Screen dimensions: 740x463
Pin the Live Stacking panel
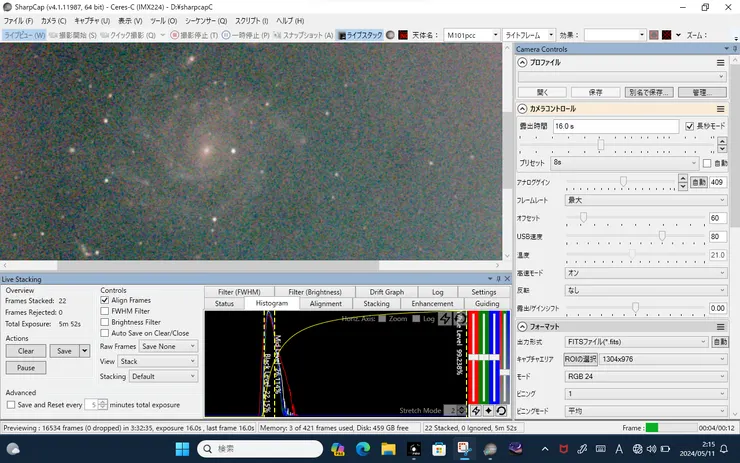498,279
